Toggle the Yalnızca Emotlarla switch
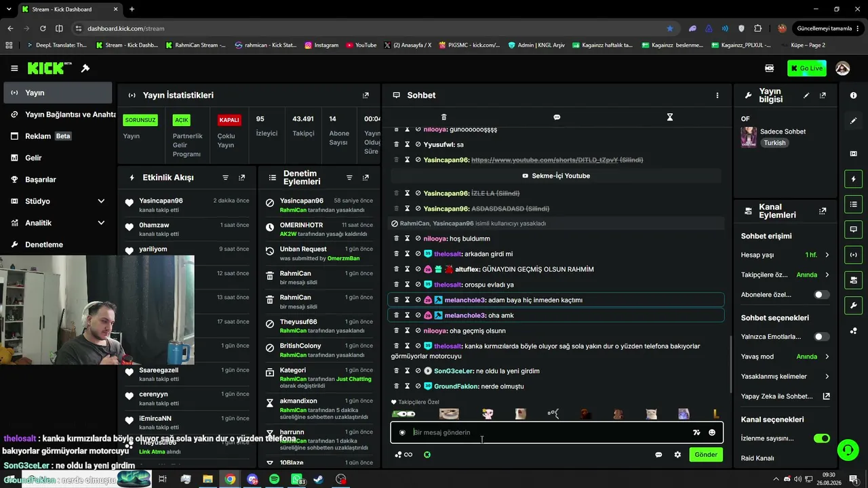 pyautogui.click(x=821, y=337)
